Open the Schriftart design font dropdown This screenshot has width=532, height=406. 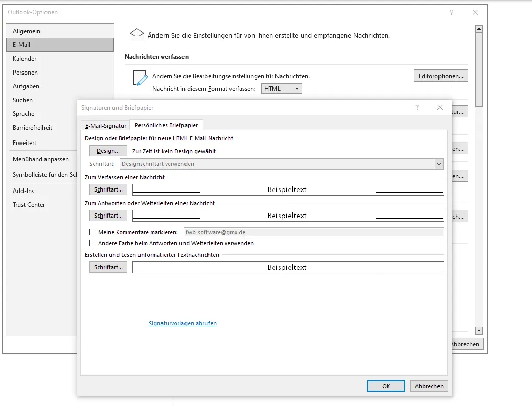coord(439,164)
